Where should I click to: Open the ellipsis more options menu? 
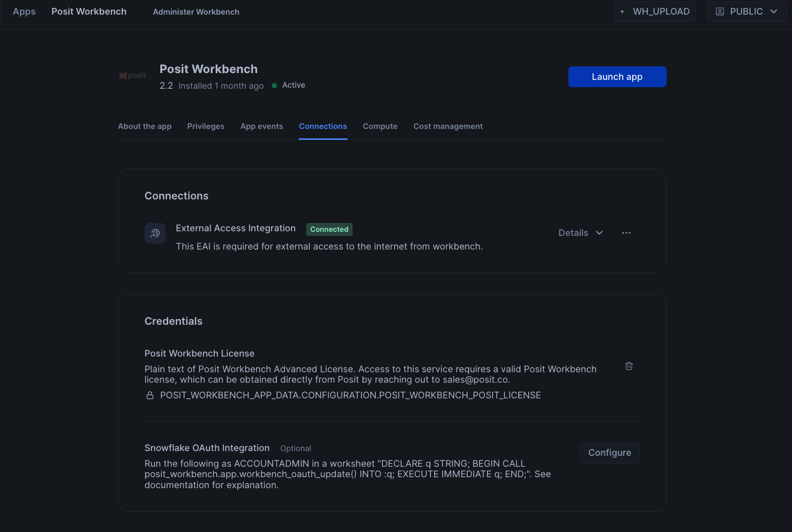626,233
